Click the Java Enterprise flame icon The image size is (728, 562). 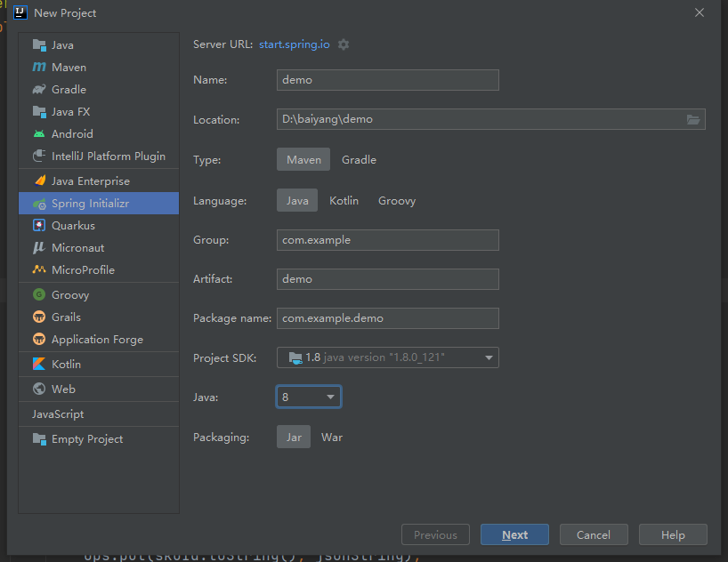point(40,181)
